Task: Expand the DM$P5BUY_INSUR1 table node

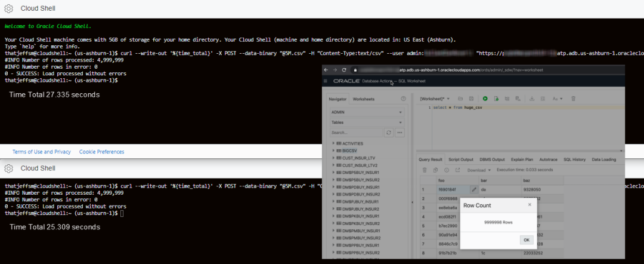Action: 333,173
